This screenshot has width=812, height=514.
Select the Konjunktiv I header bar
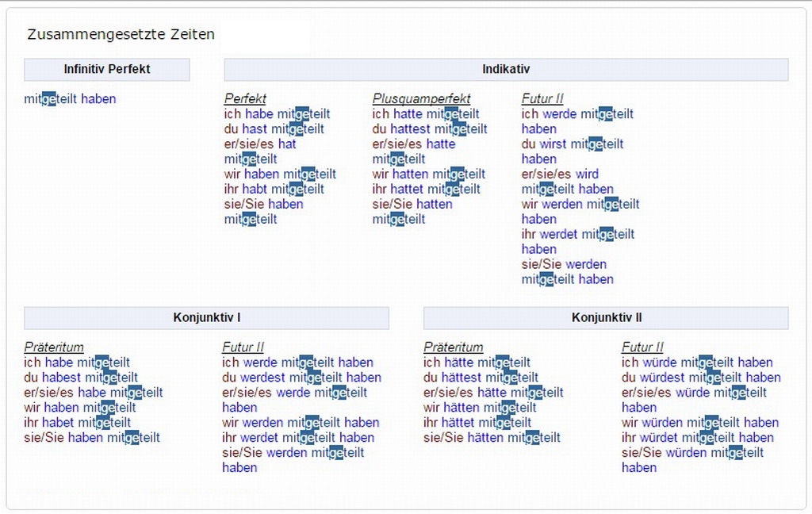click(206, 317)
